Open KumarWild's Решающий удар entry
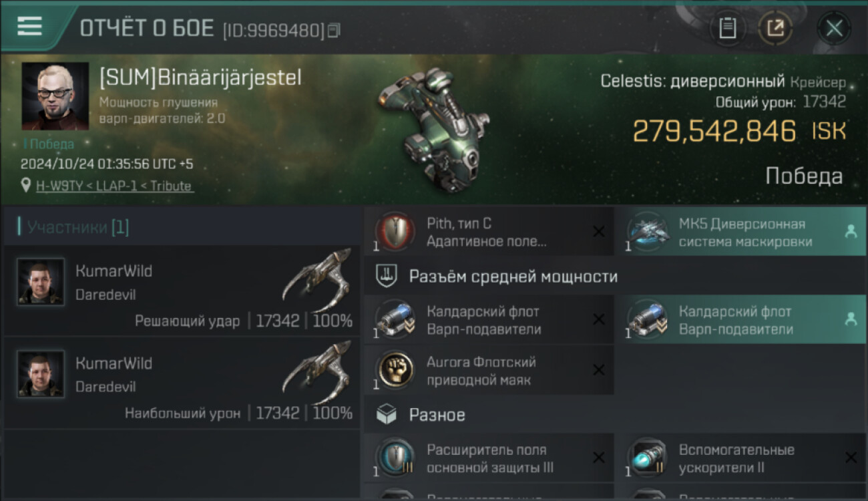The image size is (868, 501). 182,291
